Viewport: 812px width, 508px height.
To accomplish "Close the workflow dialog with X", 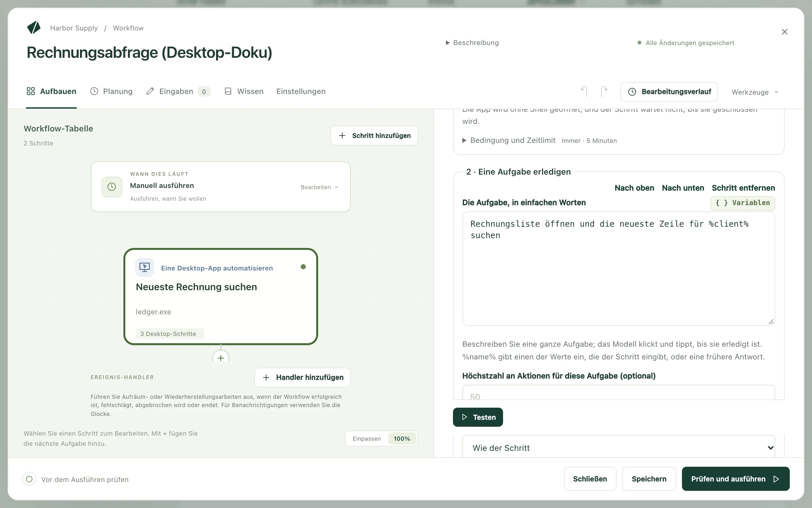I will click(784, 32).
